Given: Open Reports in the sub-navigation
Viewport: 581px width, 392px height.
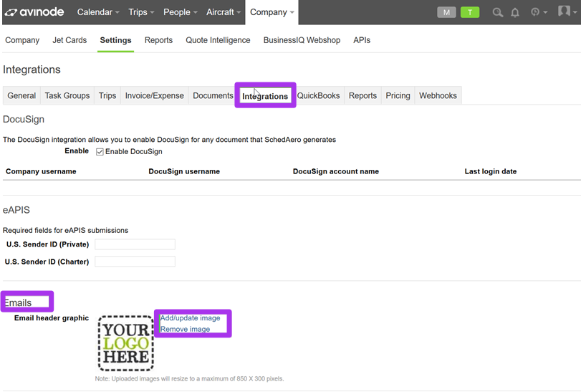Looking at the screenshot, I should click(158, 40).
